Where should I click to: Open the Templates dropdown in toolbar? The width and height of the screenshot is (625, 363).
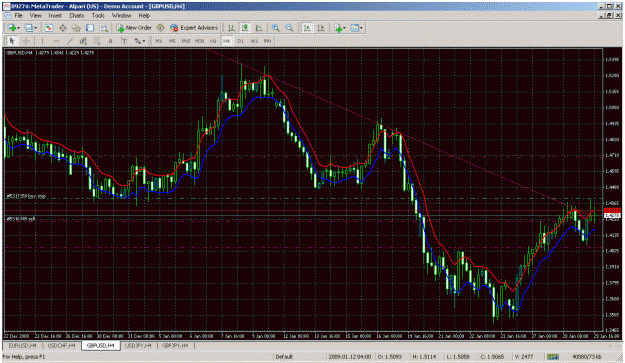[356, 28]
